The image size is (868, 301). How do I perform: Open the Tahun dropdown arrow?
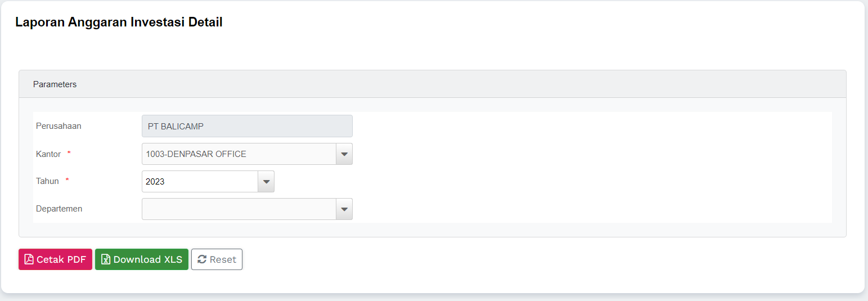[266, 182]
